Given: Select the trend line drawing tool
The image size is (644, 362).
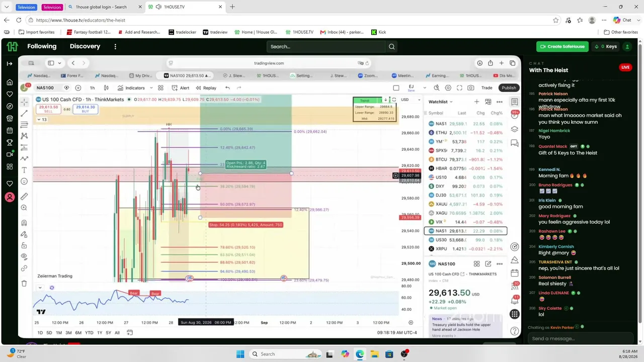Looking at the screenshot, I should point(24,113).
